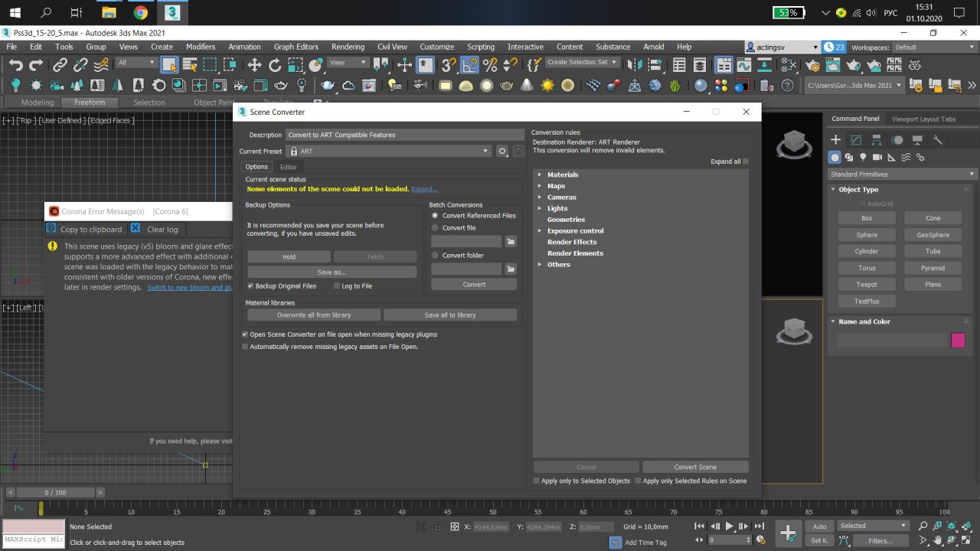Switch to Utilities wrench tab
The width and height of the screenshot is (980, 551).
[937, 140]
